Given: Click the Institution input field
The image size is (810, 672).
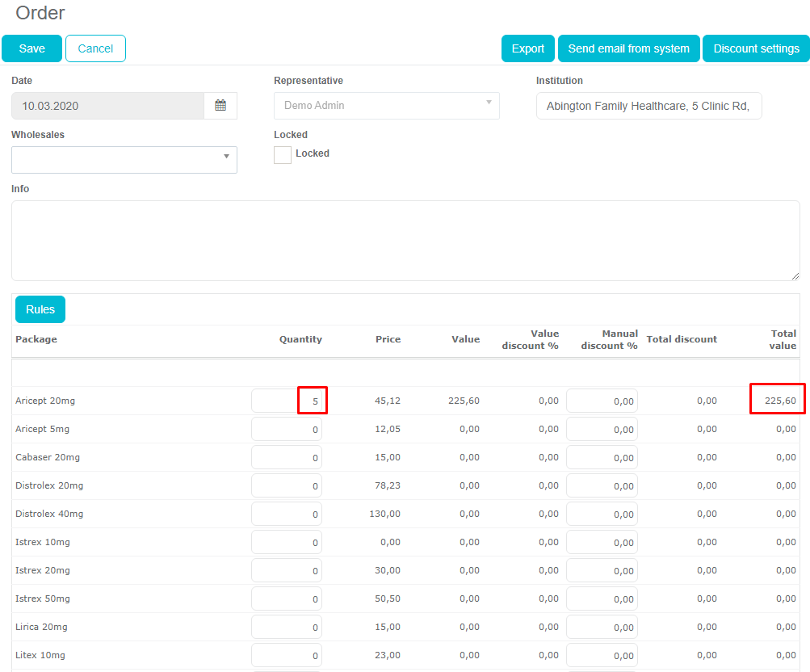Looking at the screenshot, I should [x=648, y=106].
